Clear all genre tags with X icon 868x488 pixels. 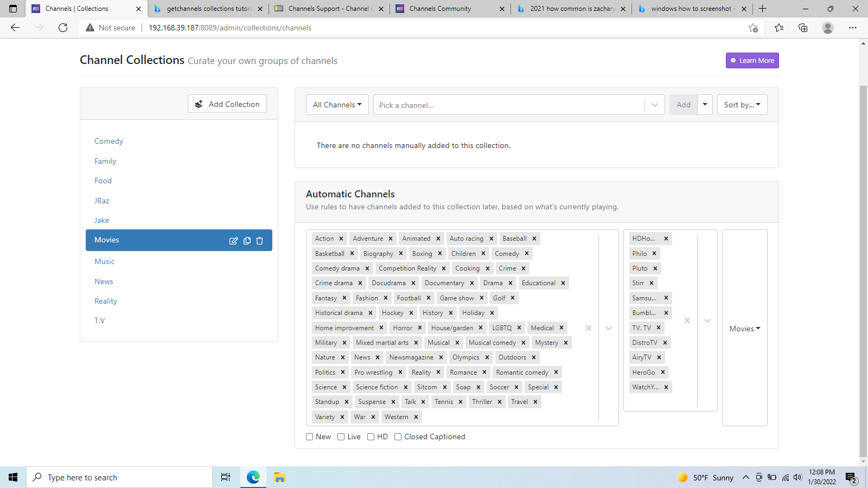pos(589,328)
